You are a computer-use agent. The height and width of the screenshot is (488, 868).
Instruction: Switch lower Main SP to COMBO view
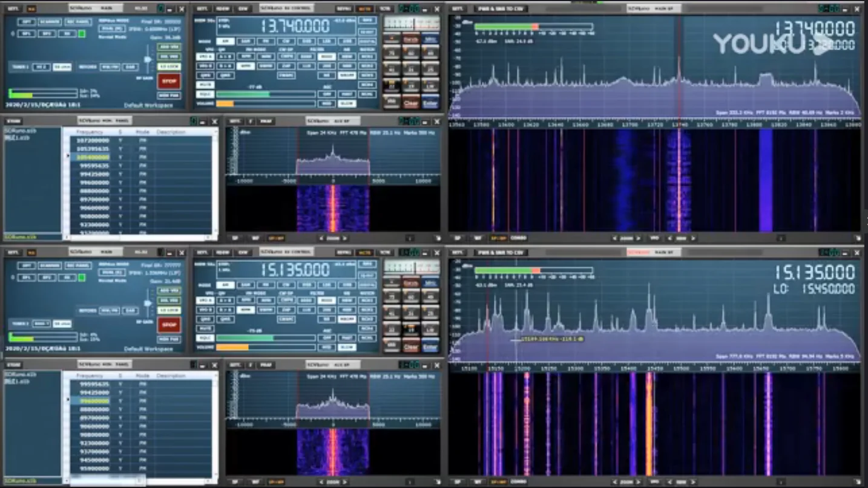[518, 482]
